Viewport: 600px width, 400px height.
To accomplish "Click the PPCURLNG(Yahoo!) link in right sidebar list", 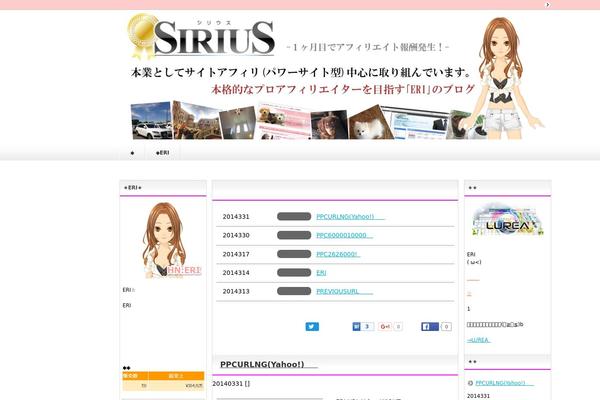I will [504, 383].
